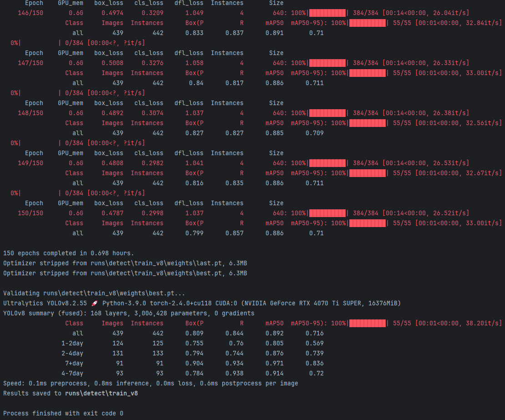Click cls_loss value "0.3209"
This screenshot has height=420, width=505.
[x=153, y=13]
